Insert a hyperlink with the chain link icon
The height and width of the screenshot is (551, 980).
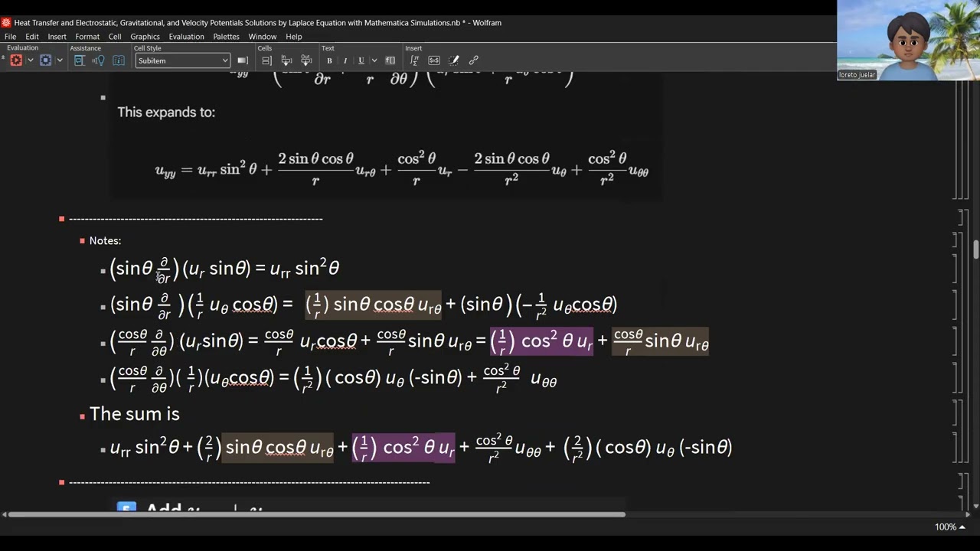click(x=473, y=60)
